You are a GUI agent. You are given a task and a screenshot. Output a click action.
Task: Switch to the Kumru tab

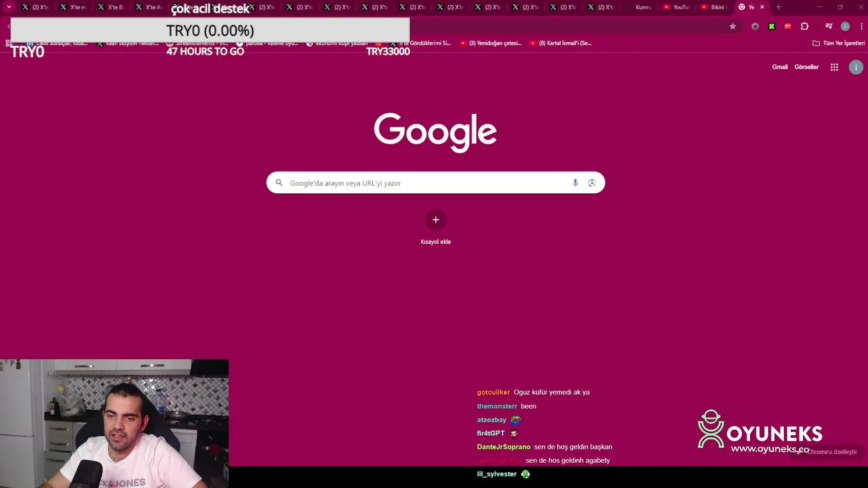click(638, 7)
